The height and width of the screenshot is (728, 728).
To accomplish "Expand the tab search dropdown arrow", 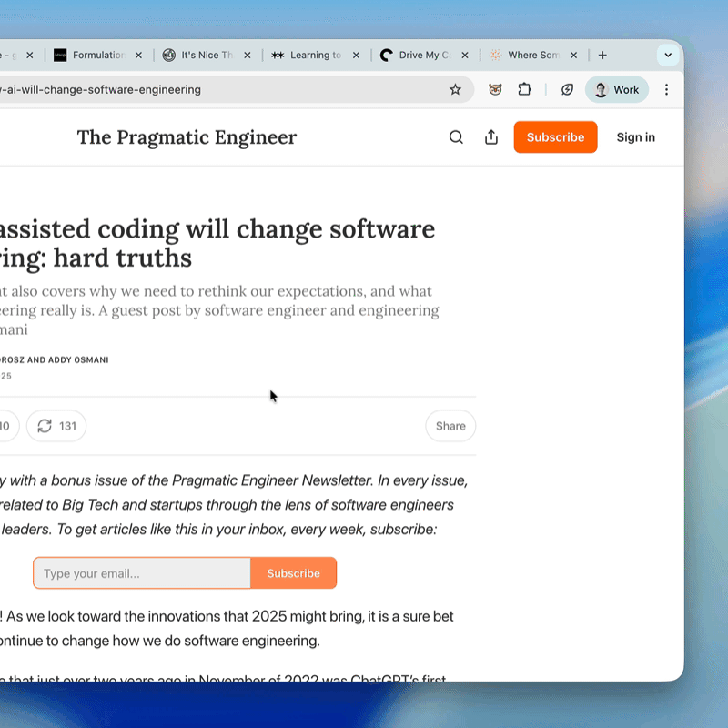I will click(668, 56).
